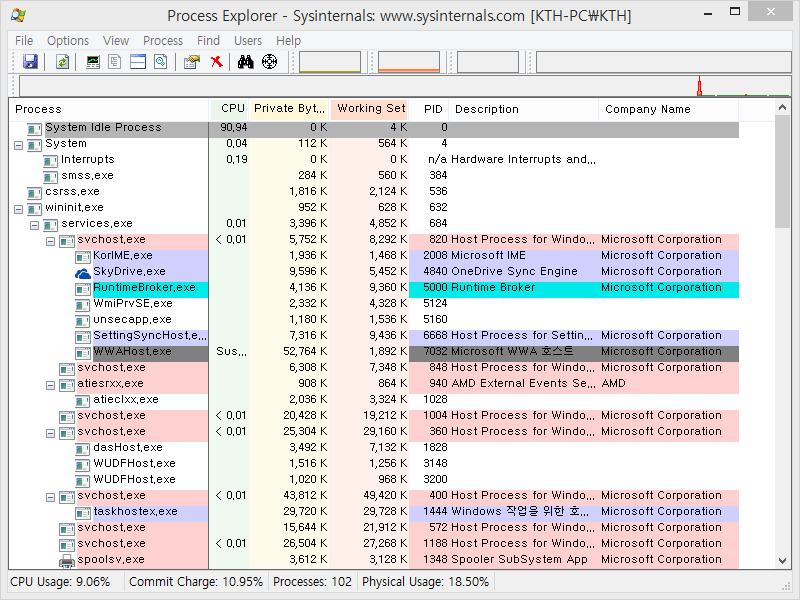Click the orange commit history mini graph
Screen dimensions: 800x600
pyautogui.click(x=409, y=62)
